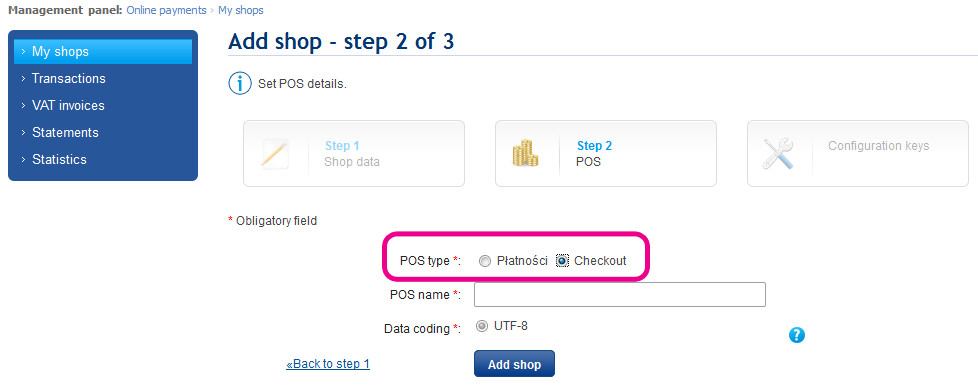Click the gold coins Step 2 icon
Viewport: 978px width, 392px height.
click(x=525, y=154)
